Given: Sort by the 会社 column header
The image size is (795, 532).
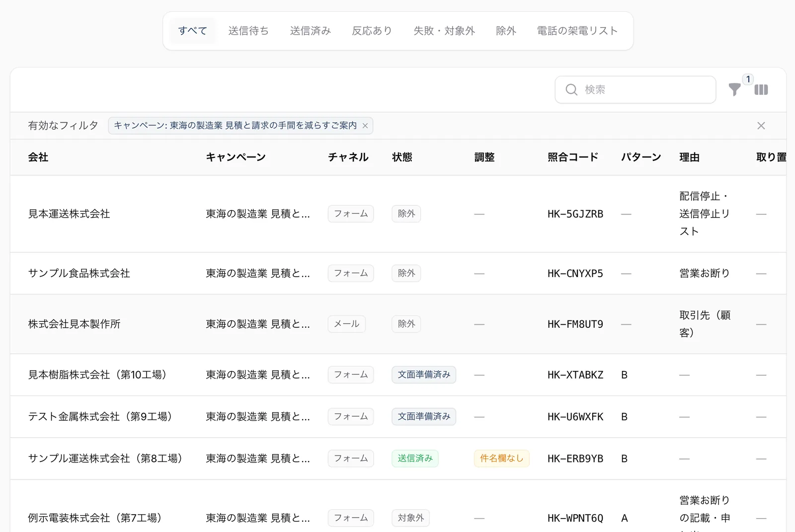Looking at the screenshot, I should (x=38, y=157).
